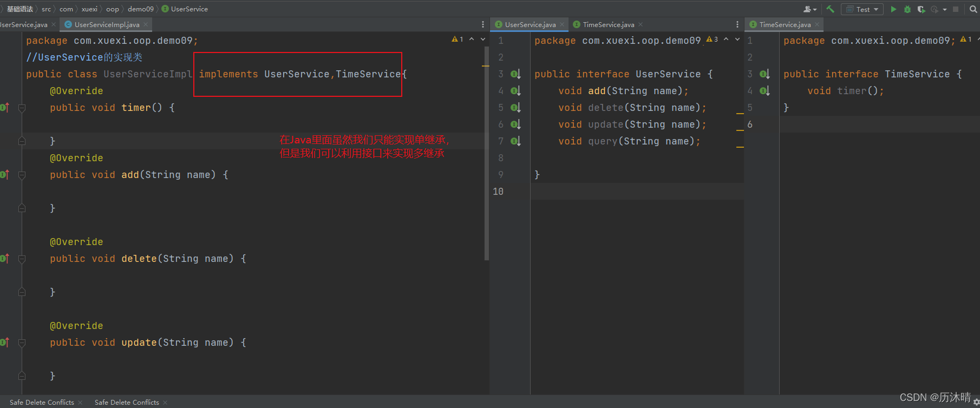Viewport: 980px width, 408px height.
Task: Click the fold end marker below add method
Action: pos(22,208)
